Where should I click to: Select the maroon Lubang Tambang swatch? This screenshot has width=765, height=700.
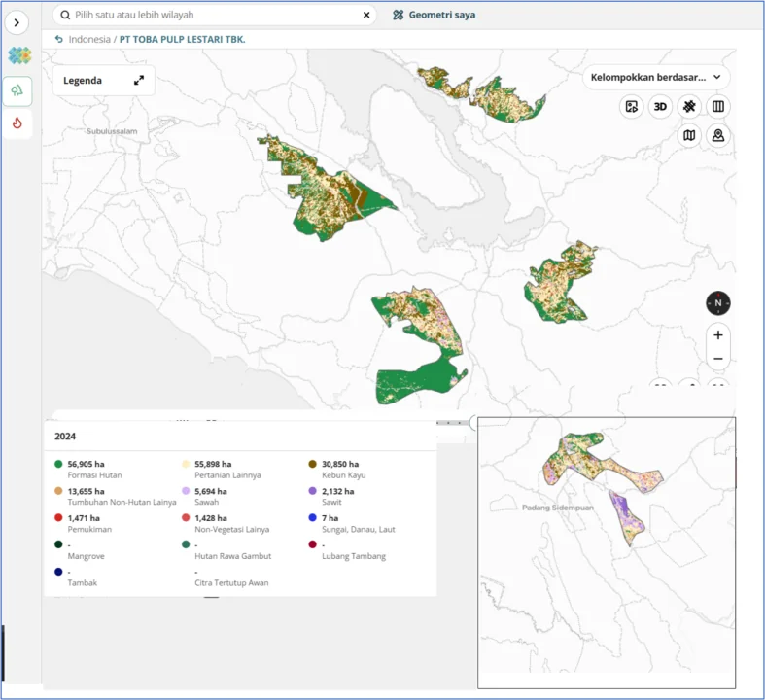(x=312, y=544)
